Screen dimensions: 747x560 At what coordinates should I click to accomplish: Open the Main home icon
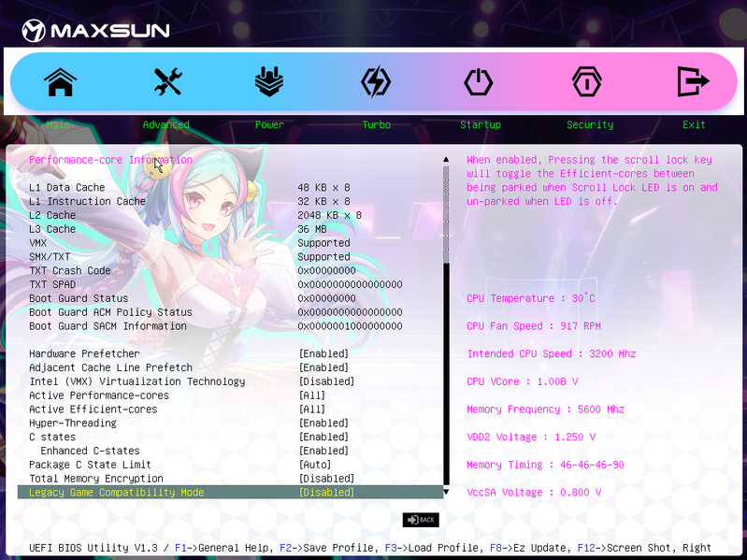[61, 82]
